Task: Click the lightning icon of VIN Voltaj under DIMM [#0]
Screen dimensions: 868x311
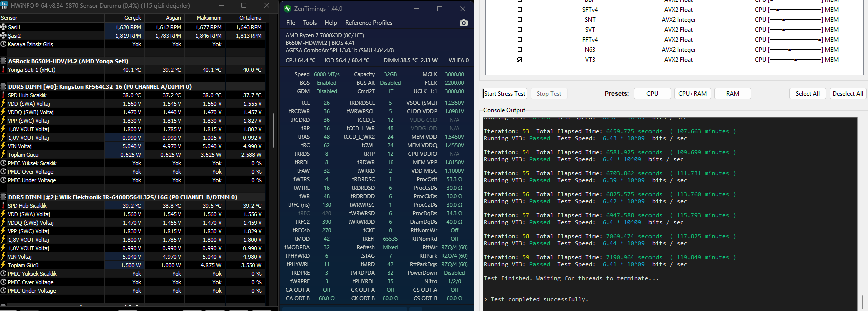Action: (4, 146)
